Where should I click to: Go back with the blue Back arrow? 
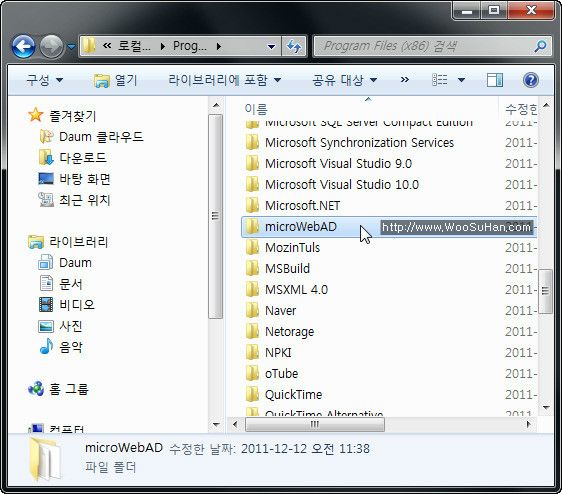tap(23, 46)
